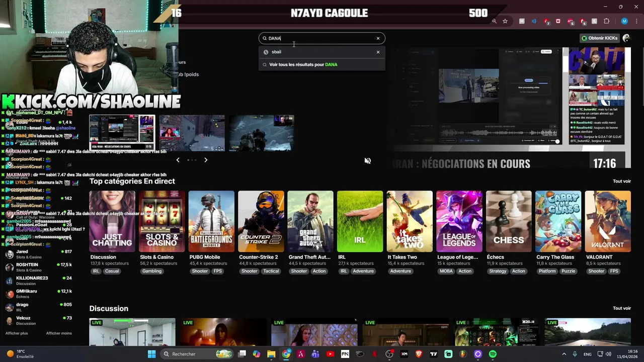Open Jared channel in the sidebar
The height and width of the screenshot is (362, 644).
coord(39,254)
